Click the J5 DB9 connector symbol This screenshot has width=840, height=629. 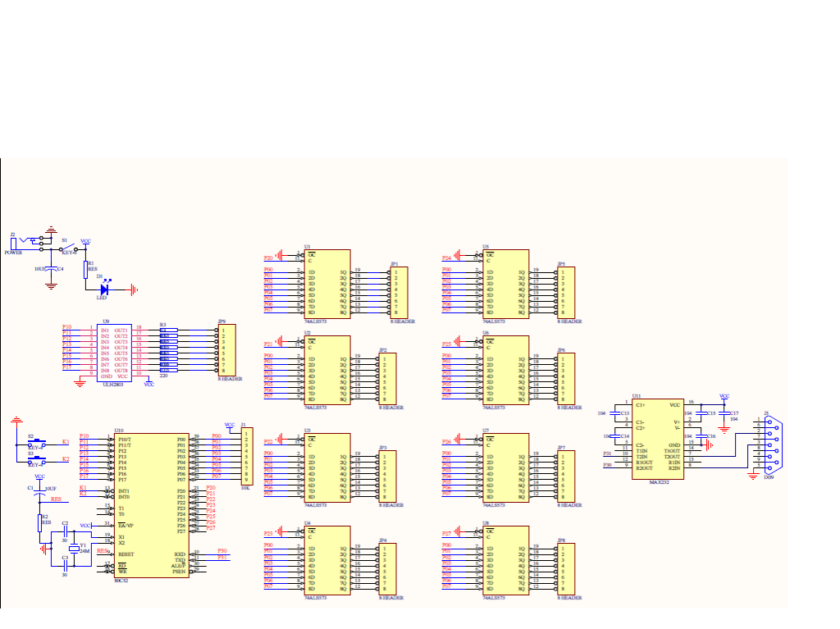point(774,444)
